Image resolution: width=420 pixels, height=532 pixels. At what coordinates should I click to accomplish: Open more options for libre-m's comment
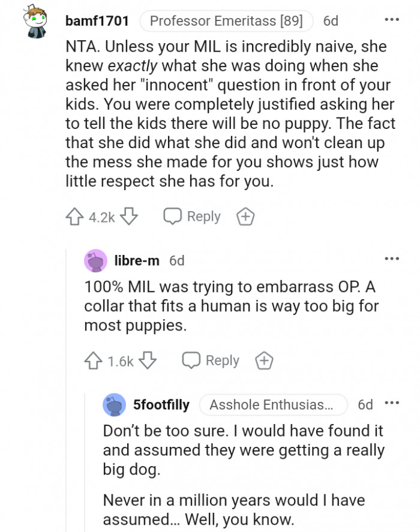(392, 259)
